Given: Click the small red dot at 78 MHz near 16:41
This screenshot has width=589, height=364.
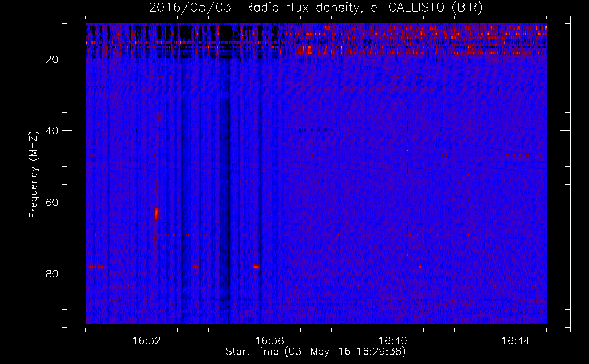Looking at the screenshot, I should point(420,266).
